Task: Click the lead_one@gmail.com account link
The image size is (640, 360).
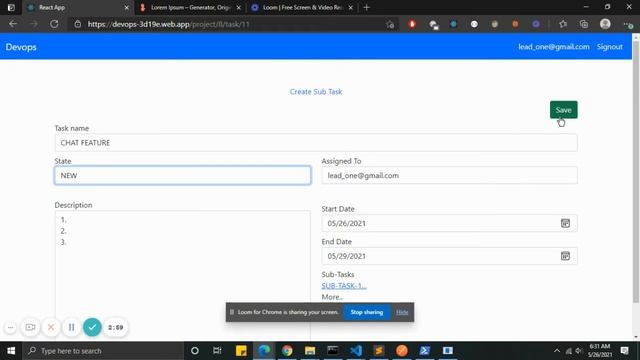Action: 553,47
